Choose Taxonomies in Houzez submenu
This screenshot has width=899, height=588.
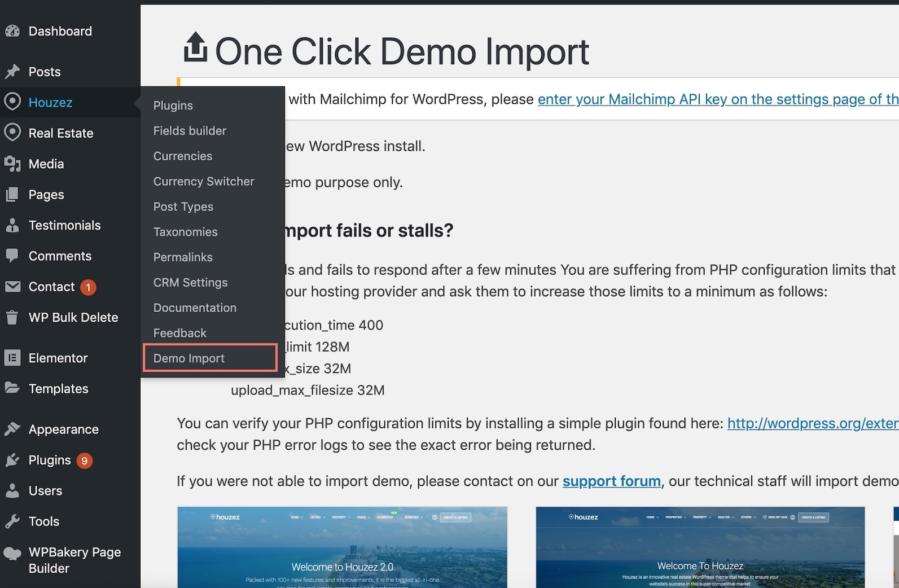(186, 232)
